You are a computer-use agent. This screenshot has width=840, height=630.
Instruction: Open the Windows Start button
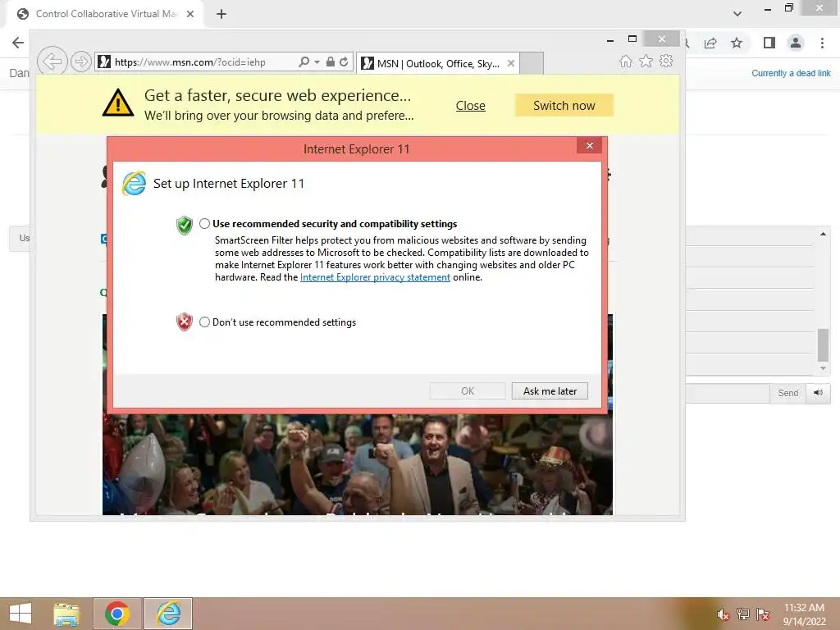21,614
